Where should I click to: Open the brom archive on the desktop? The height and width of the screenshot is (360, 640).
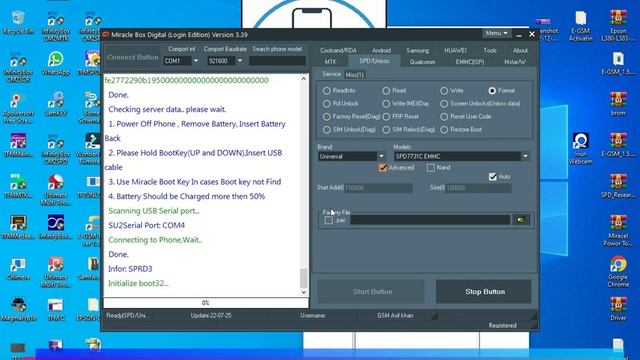(x=618, y=104)
